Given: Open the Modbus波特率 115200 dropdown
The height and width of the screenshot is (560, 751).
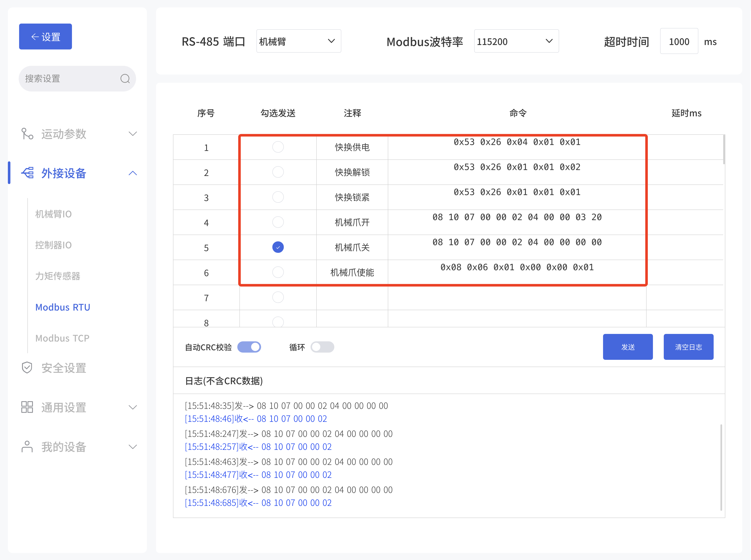Looking at the screenshot, I should point(516,41).
